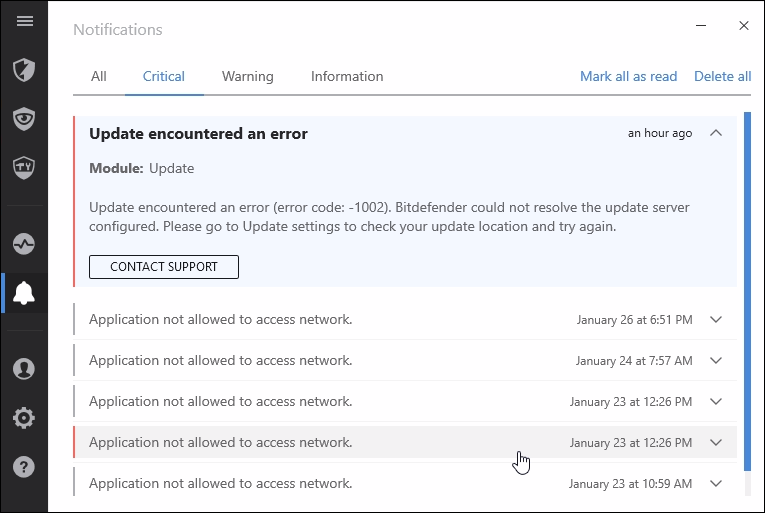Open the Settings gear icon

[x=24, y=418]
